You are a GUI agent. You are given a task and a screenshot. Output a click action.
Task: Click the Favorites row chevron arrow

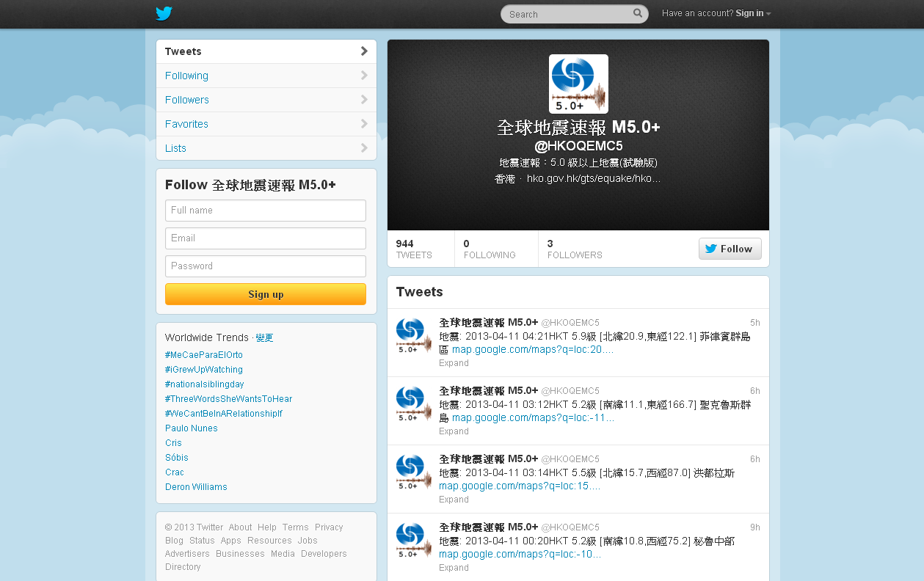click(364, 124)
